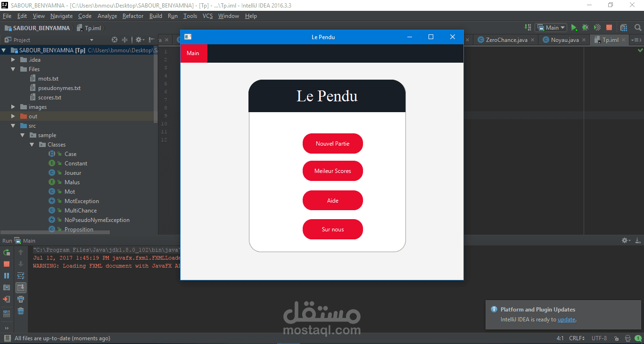Click the Make Project build icon in toolbar
The height and width of the screenshot is (344, 644).
click(x=528, y=28)
